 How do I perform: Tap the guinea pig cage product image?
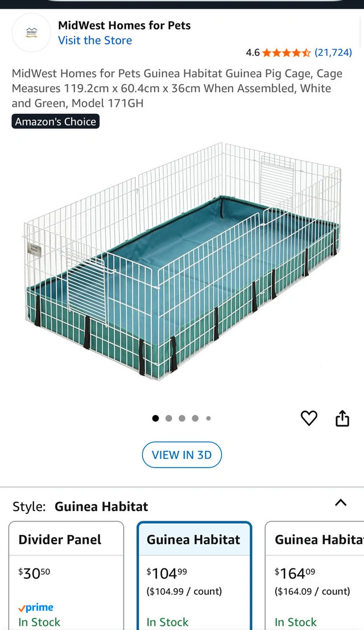(x=183, y=261)
